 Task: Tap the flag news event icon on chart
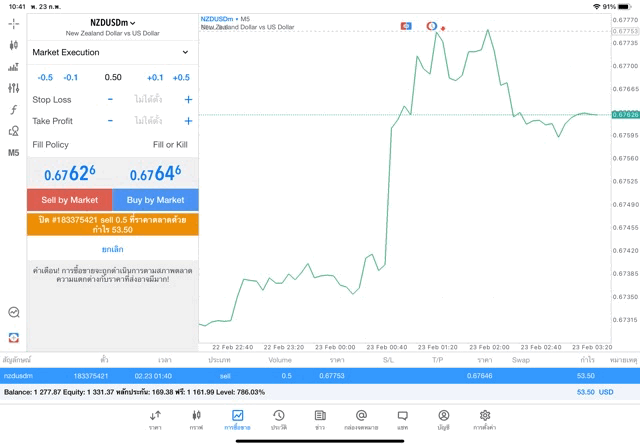click(406, 26)
